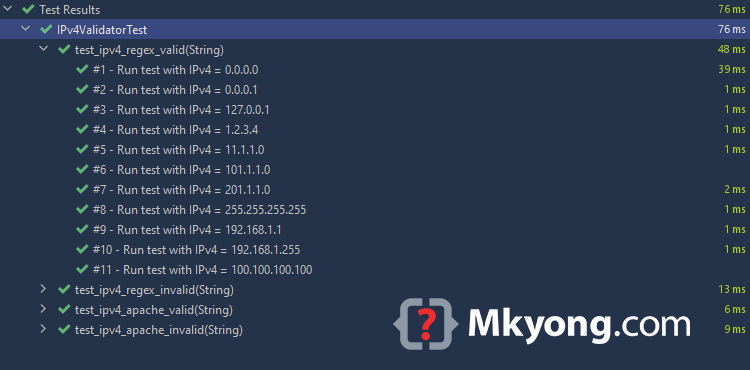The height and width of the screenshot is (370, 750).
Task: Select test run with IPv4 = 192.168.1.255
Action: tap(196, 250)
